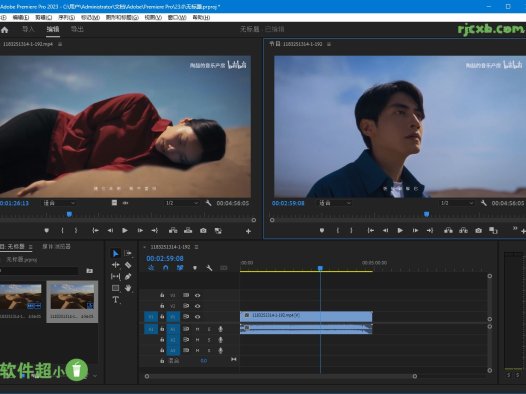Click Source monitor playhead marker
Screen dimensions: 526x394
pos(69,214)
